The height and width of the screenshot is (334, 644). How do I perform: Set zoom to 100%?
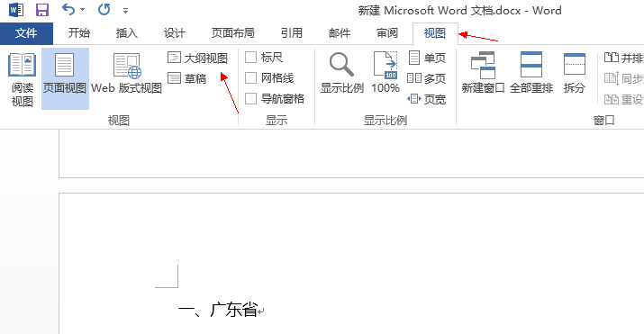coord(385,73)
